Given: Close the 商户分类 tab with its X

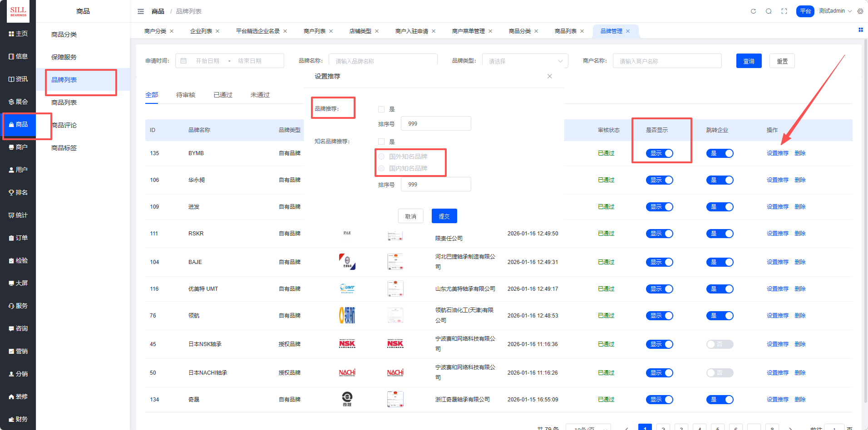Looking at the screenshot, I should pos(172,31).
